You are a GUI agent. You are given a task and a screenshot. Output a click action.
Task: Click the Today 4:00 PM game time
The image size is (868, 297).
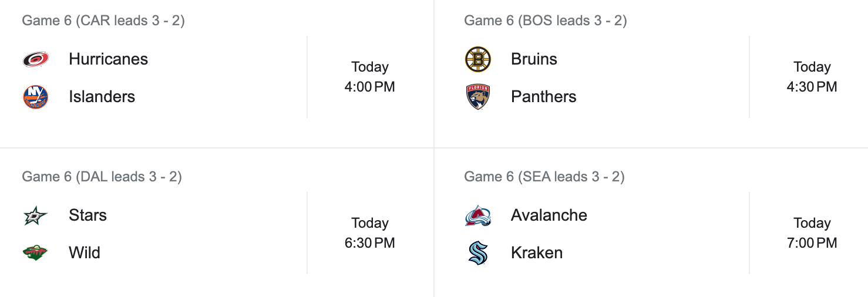pos(369,77)
